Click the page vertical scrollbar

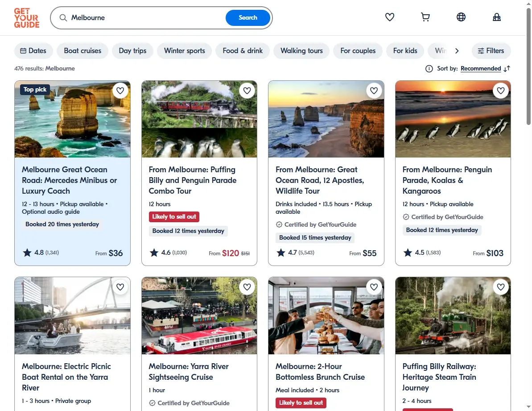tap(528, 66)
